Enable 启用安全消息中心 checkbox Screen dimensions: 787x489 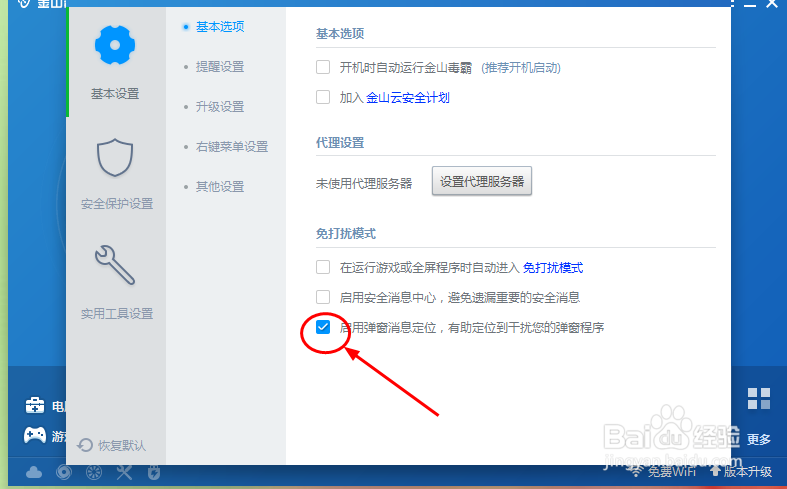coord(323,297)
